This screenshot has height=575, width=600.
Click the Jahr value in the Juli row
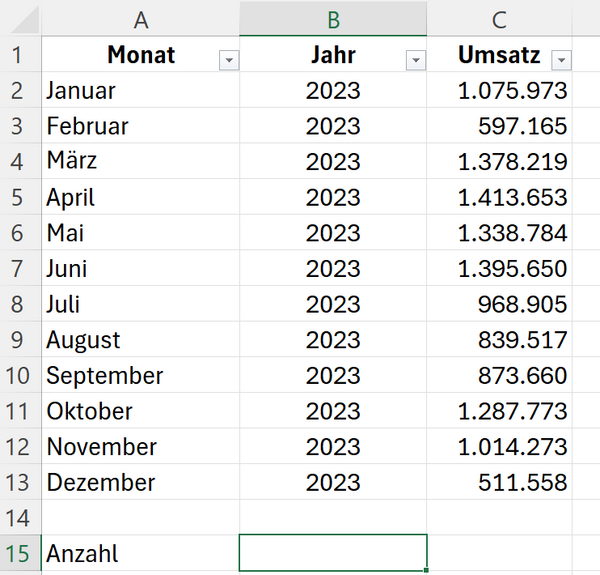(333, 304)
